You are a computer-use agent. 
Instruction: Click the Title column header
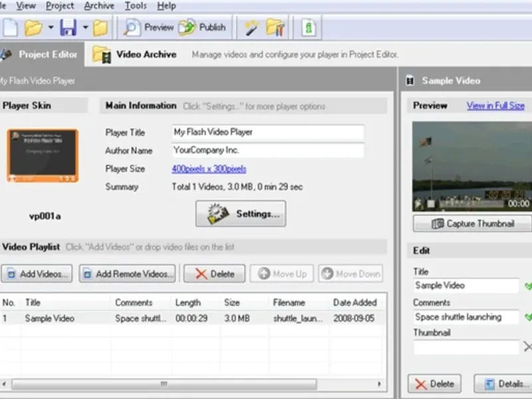(x=66, y=303)
